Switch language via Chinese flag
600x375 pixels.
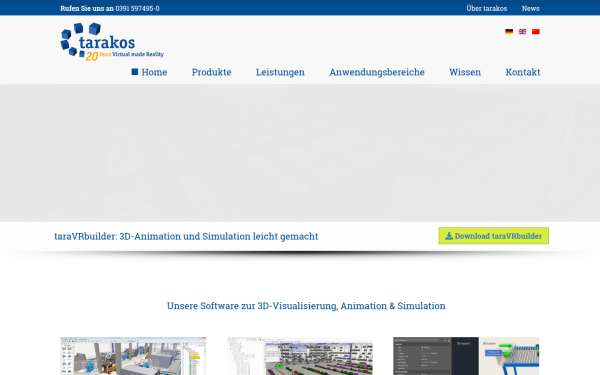click(x=536, y=31)
